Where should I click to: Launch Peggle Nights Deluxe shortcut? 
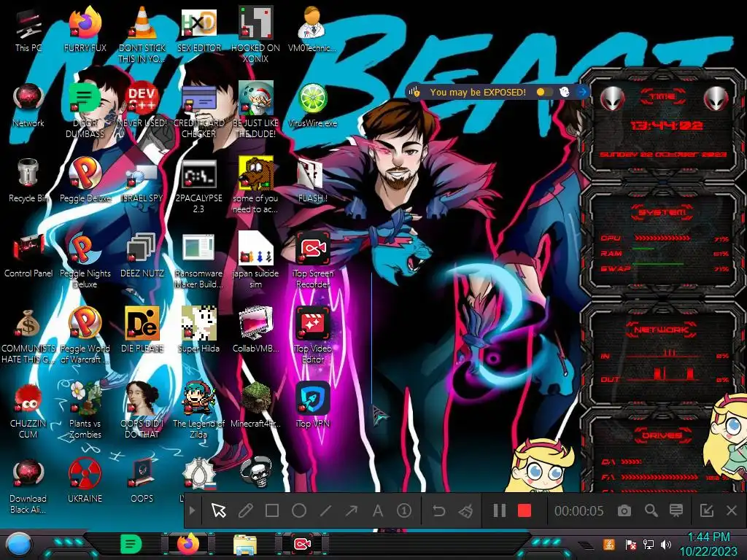(85, 261)
